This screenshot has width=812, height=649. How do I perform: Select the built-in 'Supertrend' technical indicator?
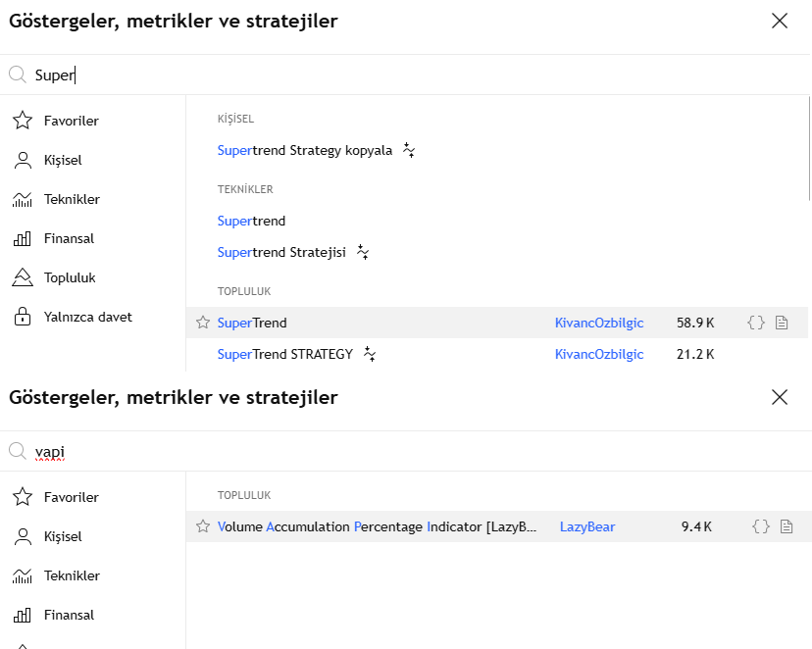pos(497,221)
